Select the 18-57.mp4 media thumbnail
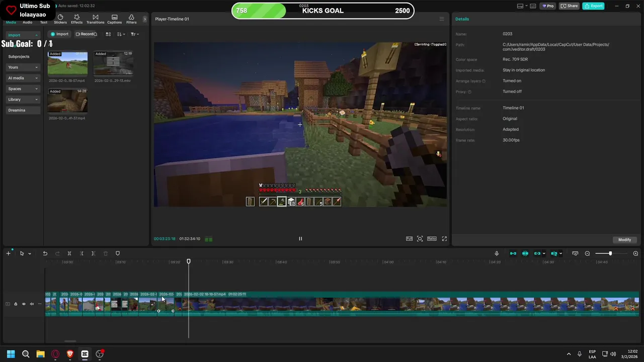 click(x=67, y=63)
